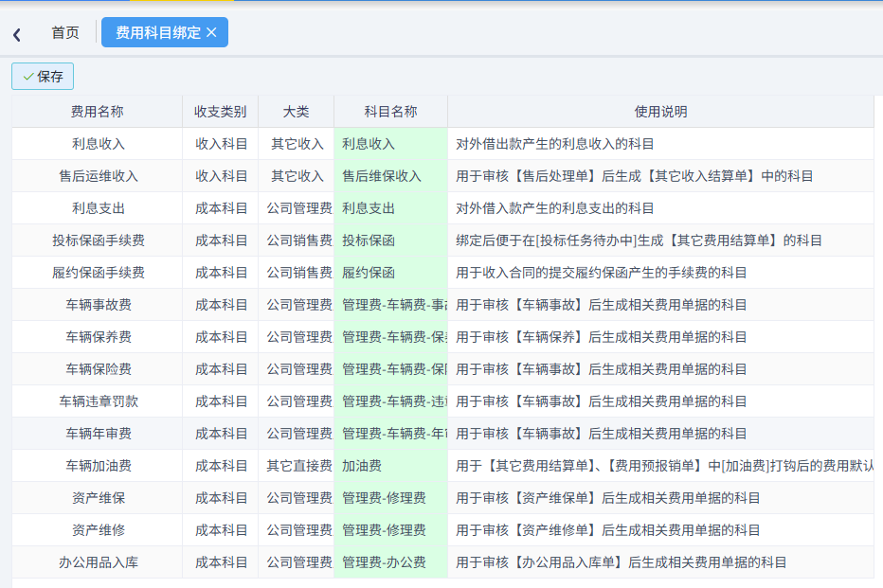
Task: Click the back arrow navigation icon
Action: [x=17, y=32]
